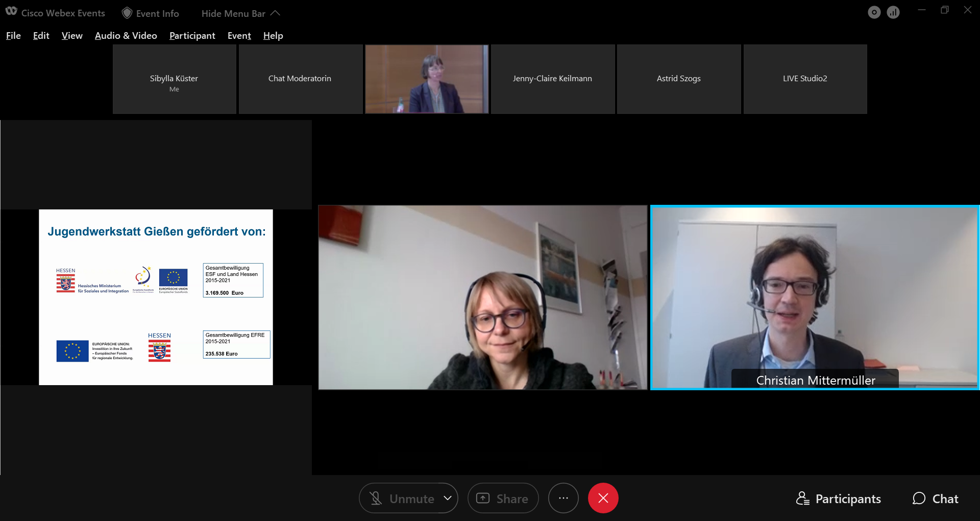Click the '235.538 Euro' EFRE box
The height and width of the screenshot is (521, 980).
[x=236, y=344]
